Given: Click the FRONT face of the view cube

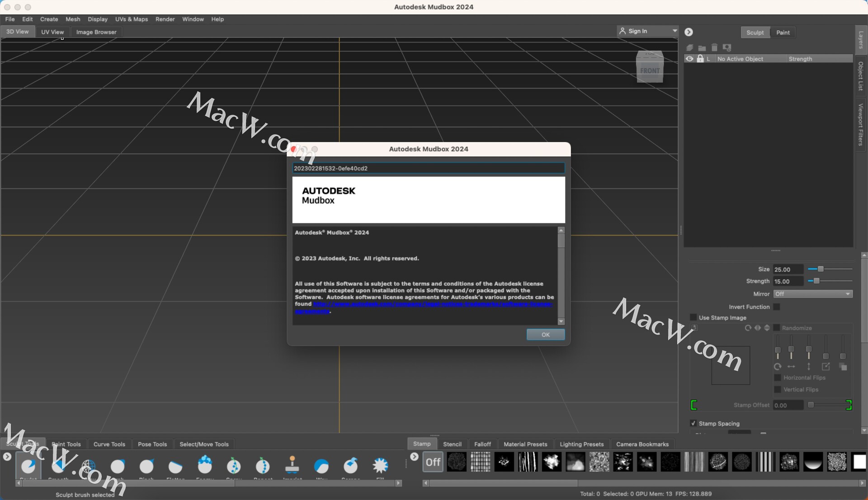Looking at the screenshot, I should 650,71.
